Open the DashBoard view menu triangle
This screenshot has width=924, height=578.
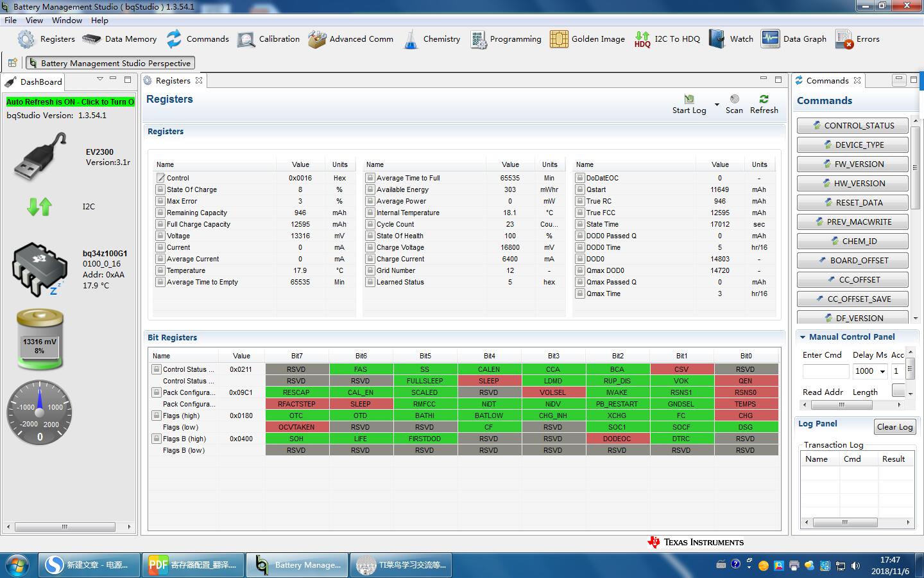[x=100, y=79]
